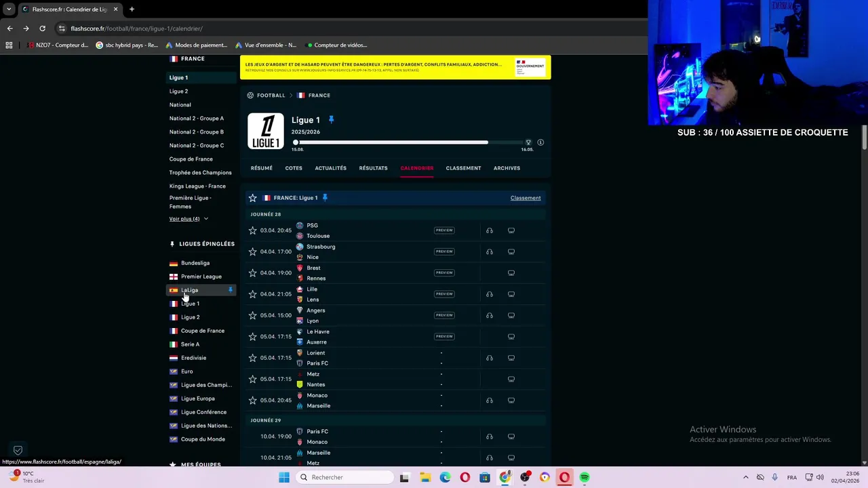Screen dimensions: 868x488
Task: Switch to Cotes tab
Action: click(x=294, y=168)
